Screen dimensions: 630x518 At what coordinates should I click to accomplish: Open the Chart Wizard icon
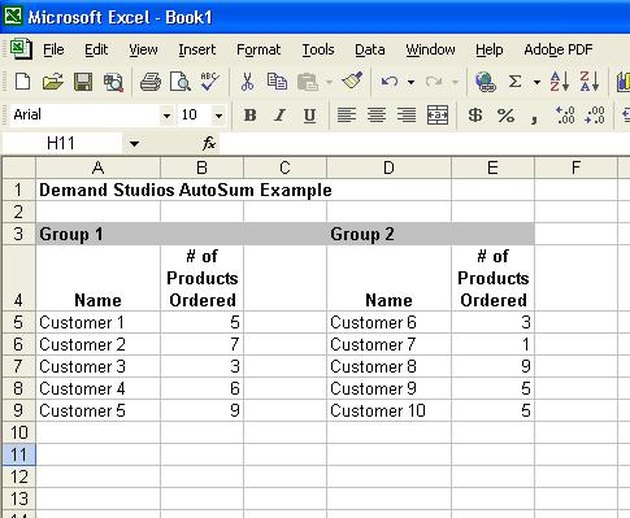[x=623, y=82]
